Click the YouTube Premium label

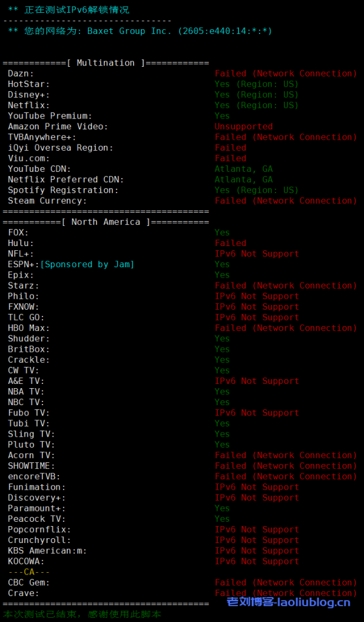pos(50,116)
